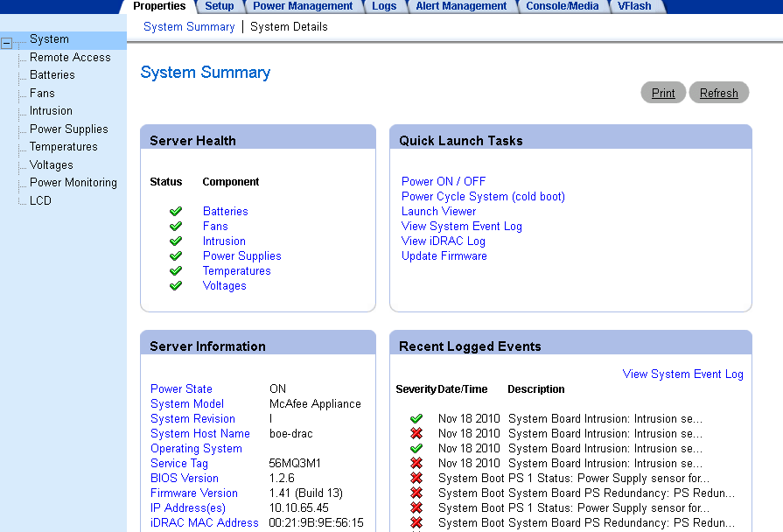Switch to the Properties tab
783x532 pixels.
pyautogui.click(x=159, y=6)
